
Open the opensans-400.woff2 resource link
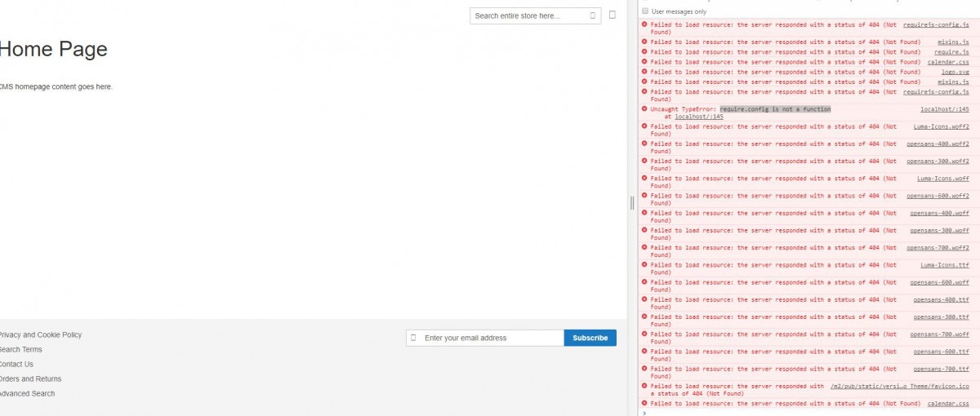tap(938, 144)
